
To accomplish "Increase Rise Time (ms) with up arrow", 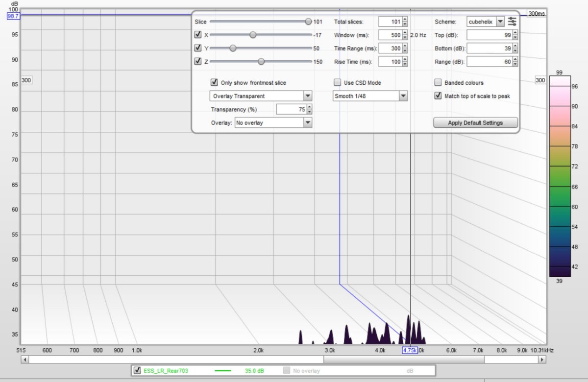I will (405, 60).
